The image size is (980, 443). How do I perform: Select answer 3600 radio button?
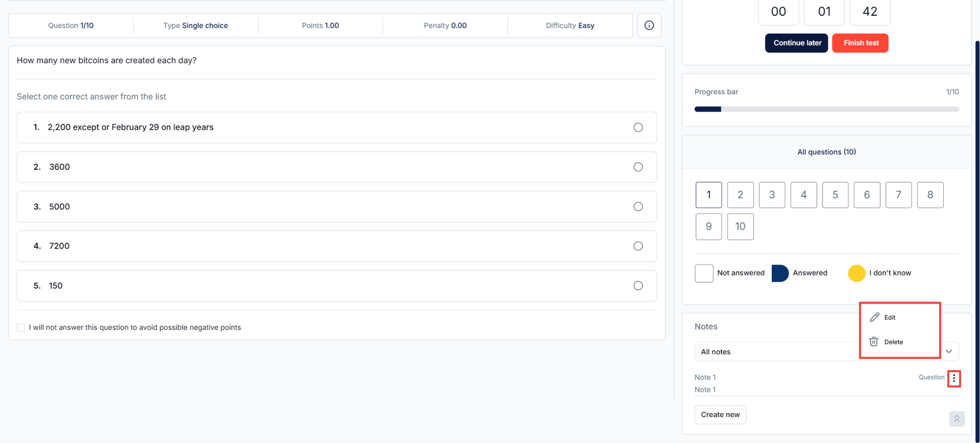638,167
